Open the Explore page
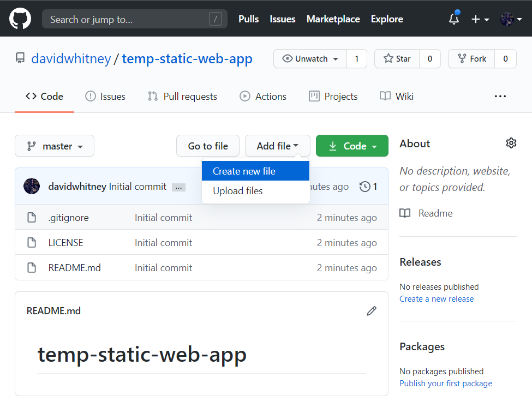Viewport: 532px width, 413px height. coord(387,19)
